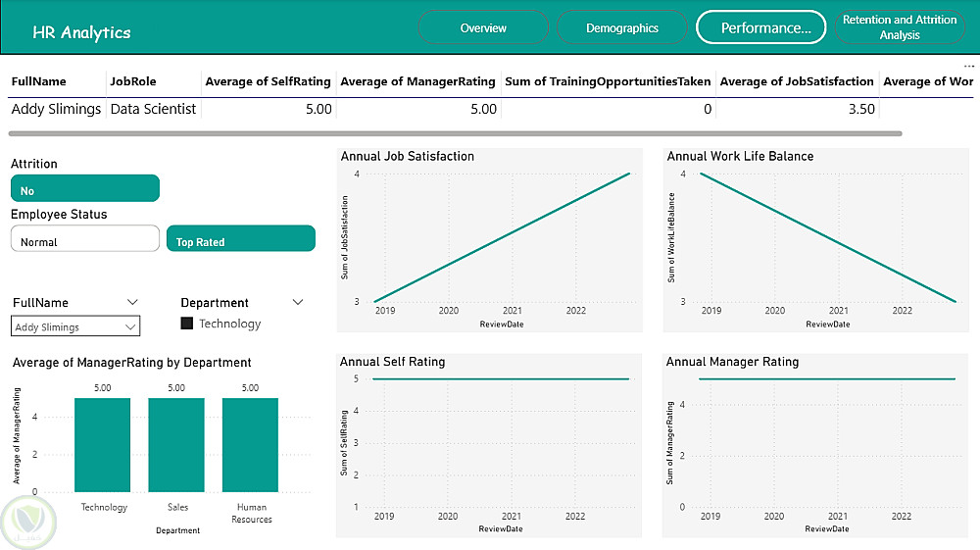This screenshot has height=550, width=980.
Task: Open the Addy Slimings name dropdown
Action: [x=75, y=326]
